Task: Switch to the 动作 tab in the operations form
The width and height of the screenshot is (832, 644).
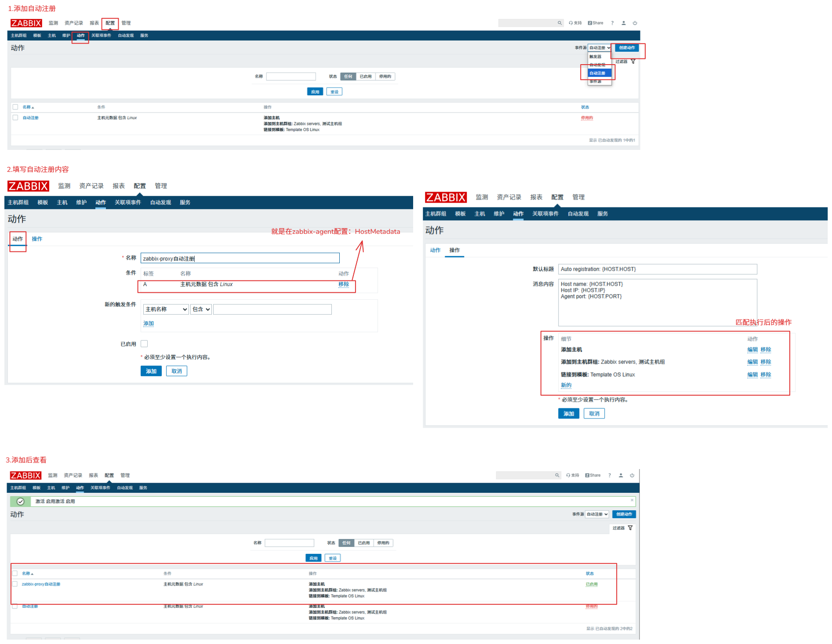Action: [435, 250]
